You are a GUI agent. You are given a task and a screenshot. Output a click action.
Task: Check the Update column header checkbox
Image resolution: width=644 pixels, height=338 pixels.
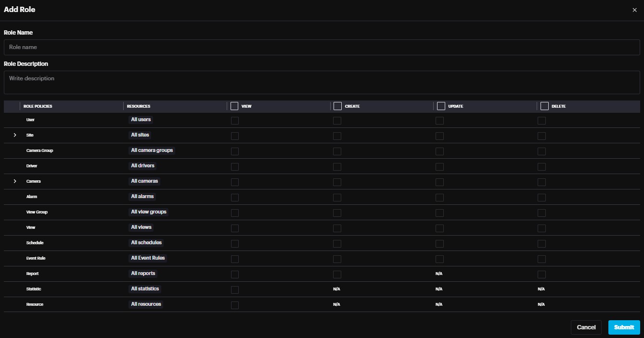pos(440,106)
